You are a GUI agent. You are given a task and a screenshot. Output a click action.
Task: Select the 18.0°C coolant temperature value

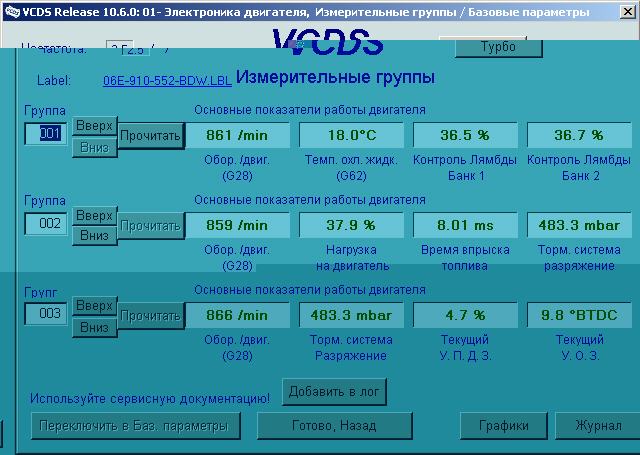(x=351, y=135)
